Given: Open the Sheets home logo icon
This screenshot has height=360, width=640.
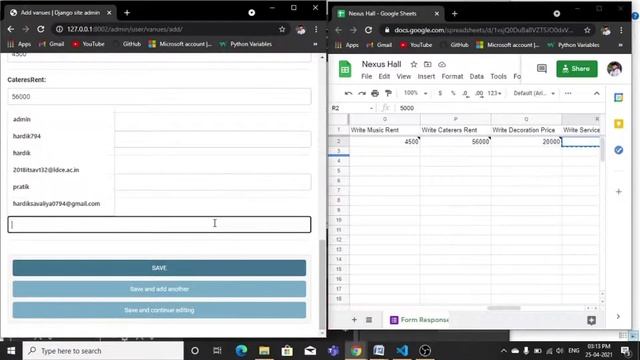Looking at the screenshot, I should point(345,69).
